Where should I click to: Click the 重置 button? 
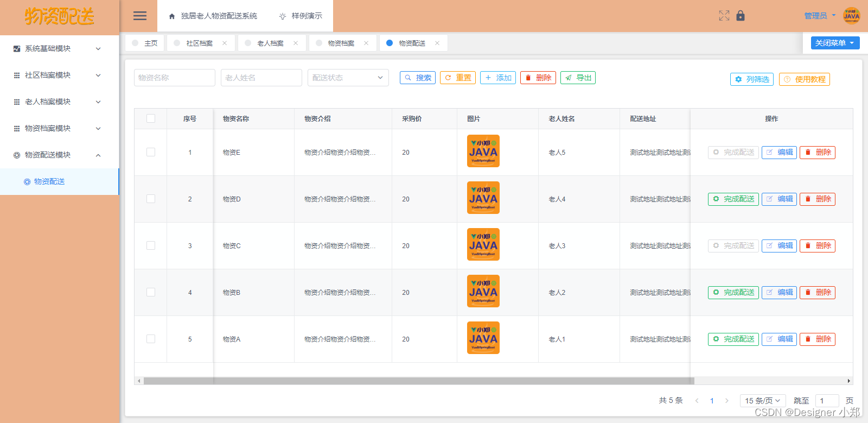(x=458, y=78)
